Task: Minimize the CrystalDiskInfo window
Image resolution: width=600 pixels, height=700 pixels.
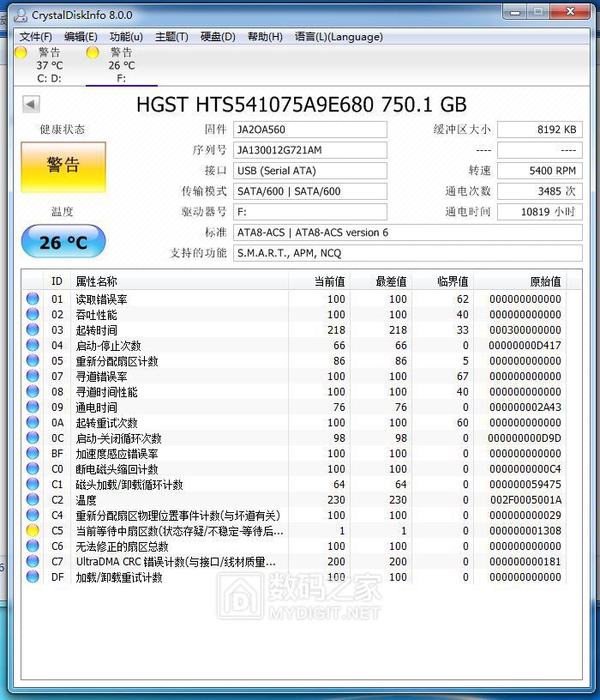Action: (515, 12)
